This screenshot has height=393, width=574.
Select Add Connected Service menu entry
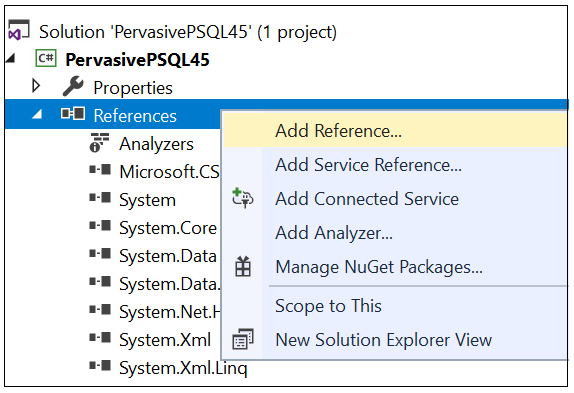coord(396,198)
